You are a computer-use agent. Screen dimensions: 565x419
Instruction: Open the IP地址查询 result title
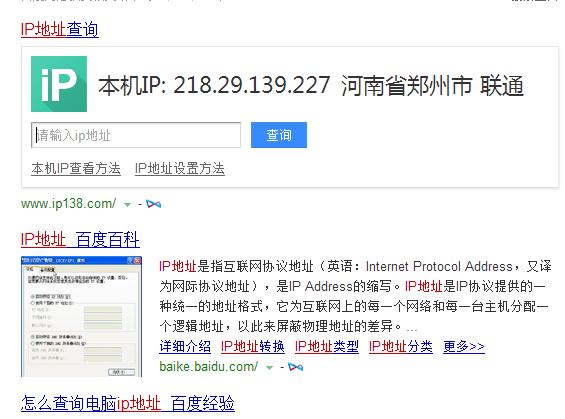(59, 29)
